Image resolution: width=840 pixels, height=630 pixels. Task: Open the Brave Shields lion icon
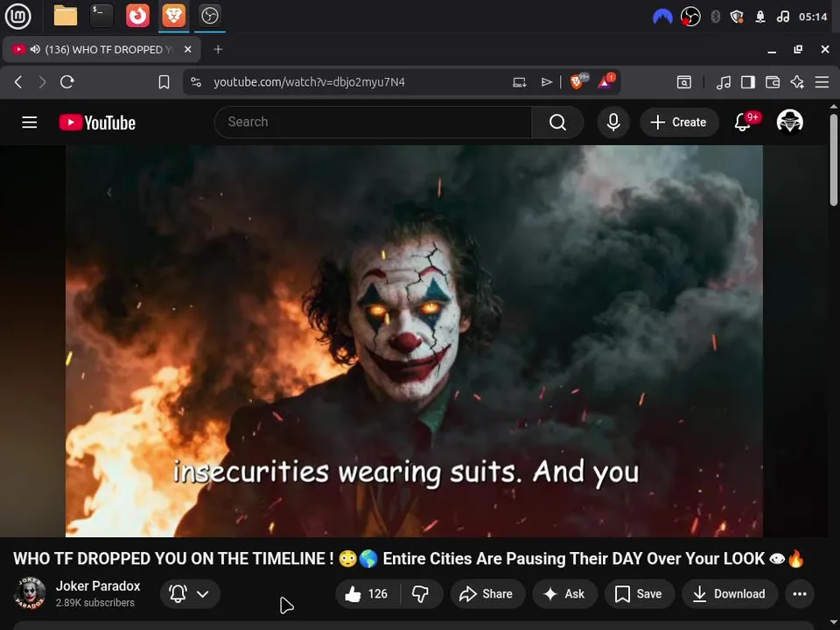click(578, 81)
